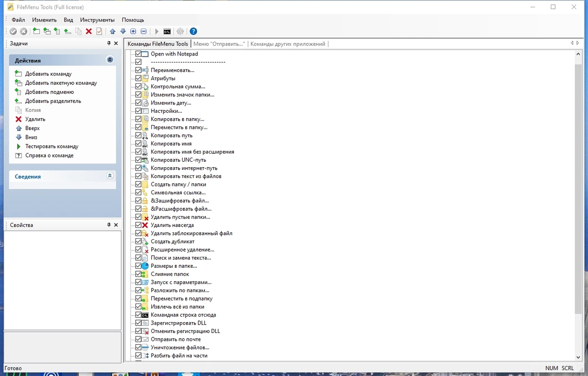
Task: Click the Open with Notepad item icon
Action: [x=145, y=54]
